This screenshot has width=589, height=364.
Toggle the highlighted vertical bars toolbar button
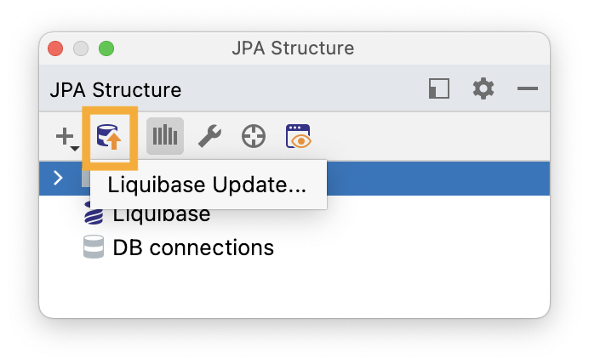(x=165, y=136)
